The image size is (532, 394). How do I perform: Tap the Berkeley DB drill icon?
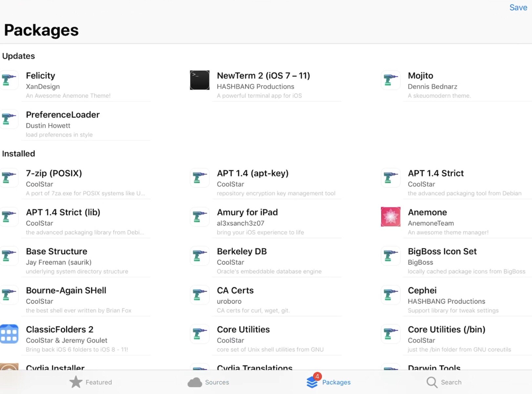pos(199,256)
